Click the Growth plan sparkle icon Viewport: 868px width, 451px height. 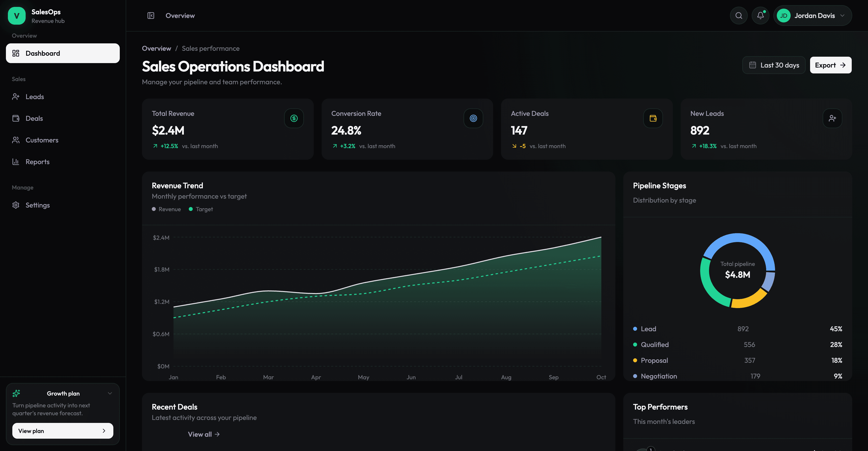coord(16,393)
